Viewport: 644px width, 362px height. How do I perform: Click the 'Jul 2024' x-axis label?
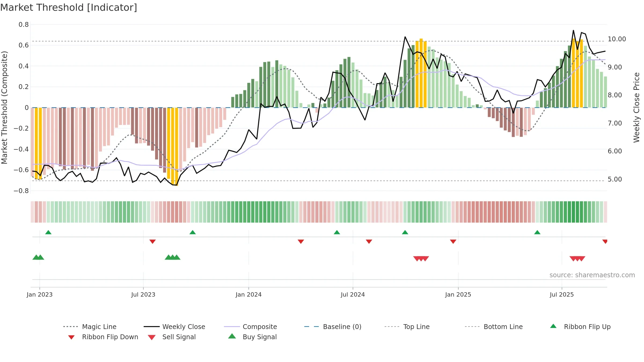[353, 294]
